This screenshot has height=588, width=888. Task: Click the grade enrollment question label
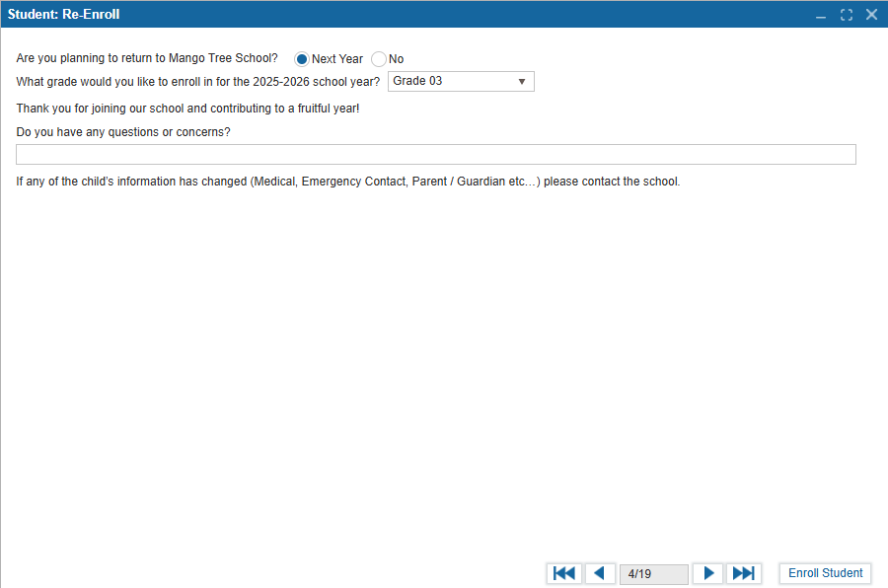pos(197,81)
